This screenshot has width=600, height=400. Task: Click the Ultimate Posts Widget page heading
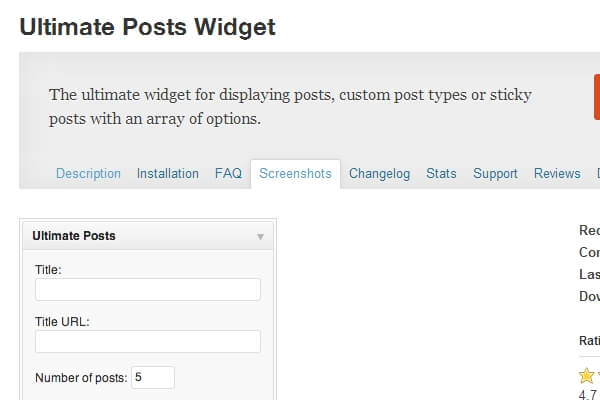(x=147, y=28)
